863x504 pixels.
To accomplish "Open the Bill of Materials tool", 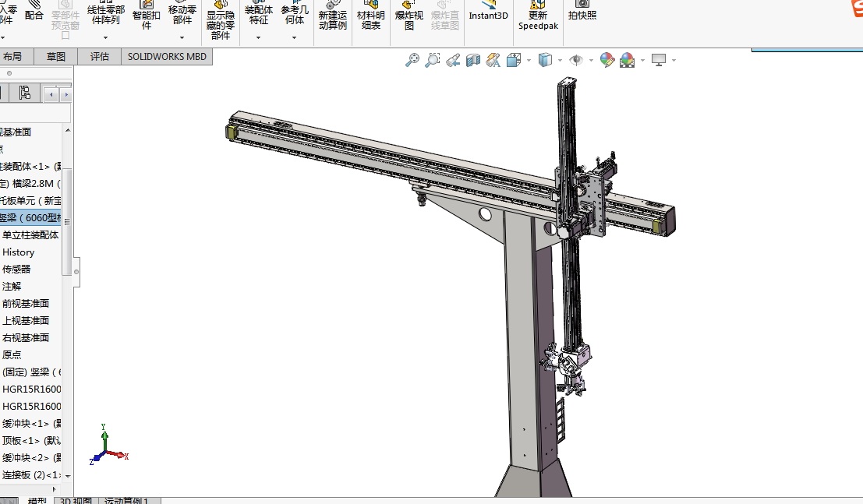I will point(370,16).
